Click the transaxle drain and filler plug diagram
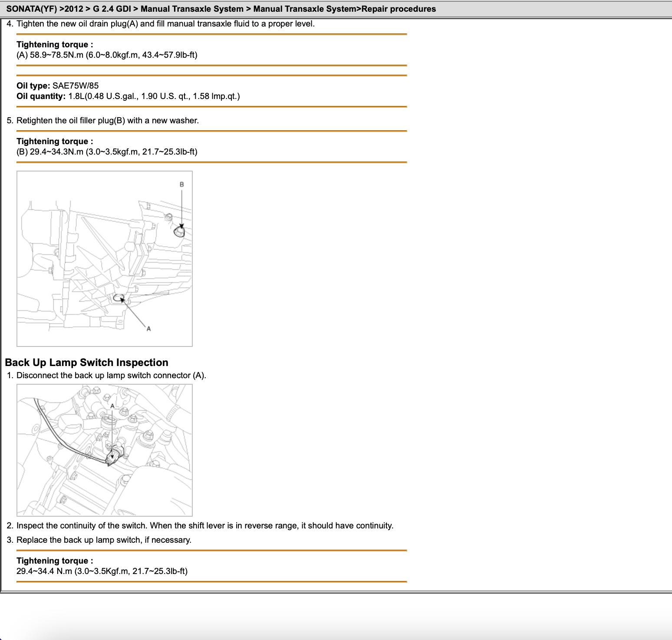Viewport: 672px width, 640px height. (104, 259)
